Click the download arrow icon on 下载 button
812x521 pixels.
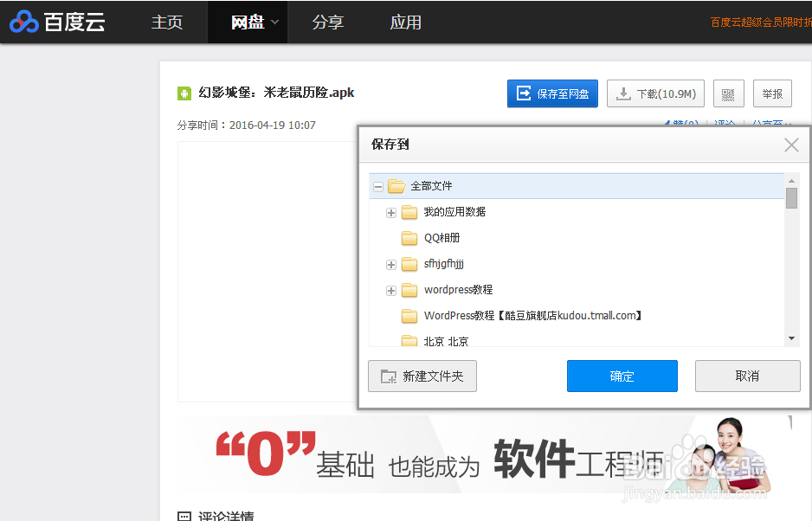(622, 93)
